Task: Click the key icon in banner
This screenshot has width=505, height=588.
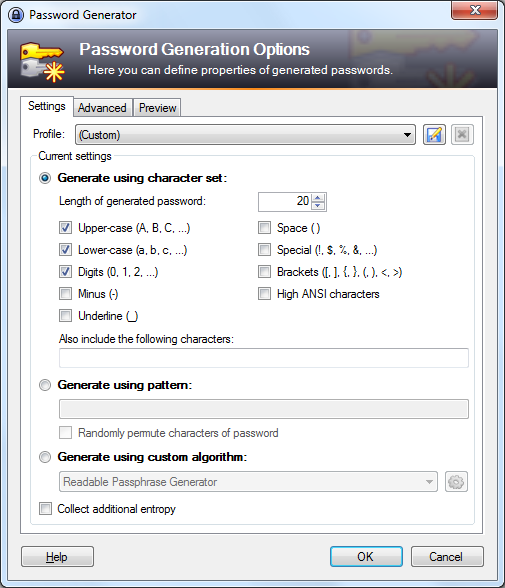Action: [42, 62]
